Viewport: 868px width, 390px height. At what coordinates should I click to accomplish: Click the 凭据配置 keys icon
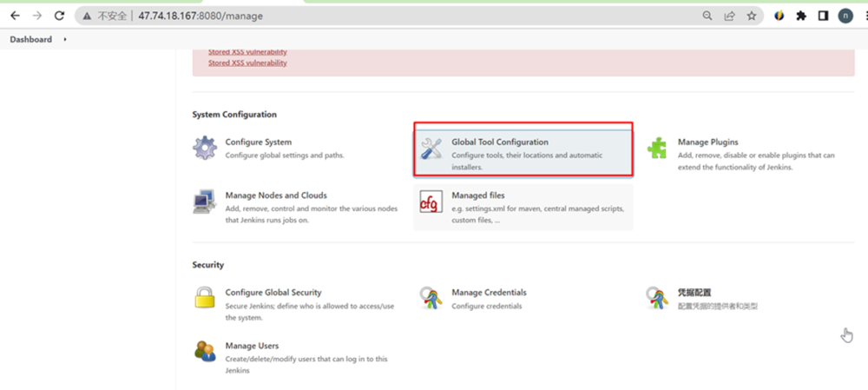click(657, 299)
